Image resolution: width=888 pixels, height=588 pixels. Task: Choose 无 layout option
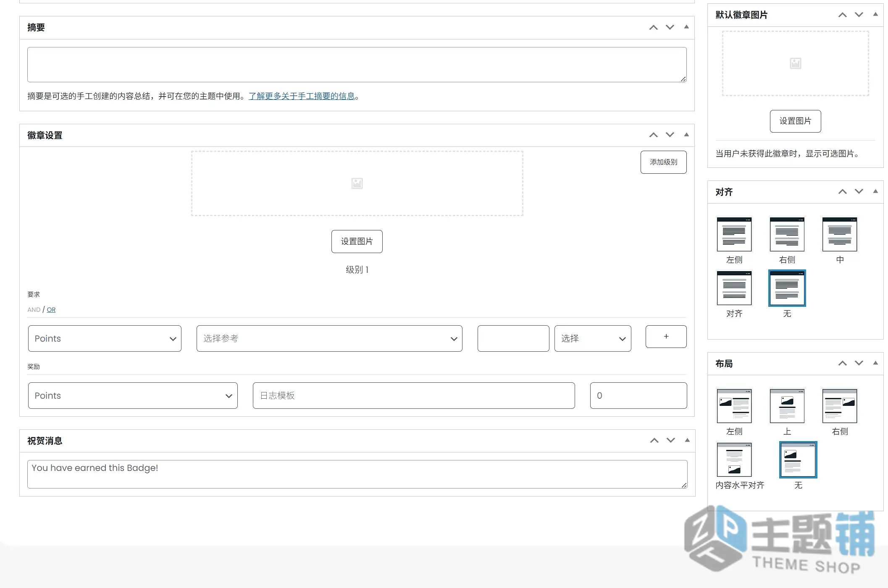(x=798, y=460)
